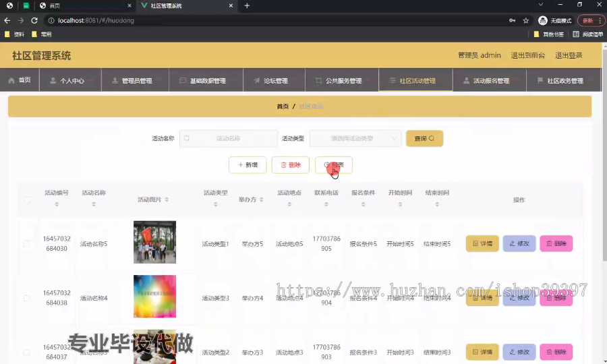Expand the 活动报名管理 menu

point(490,80)
